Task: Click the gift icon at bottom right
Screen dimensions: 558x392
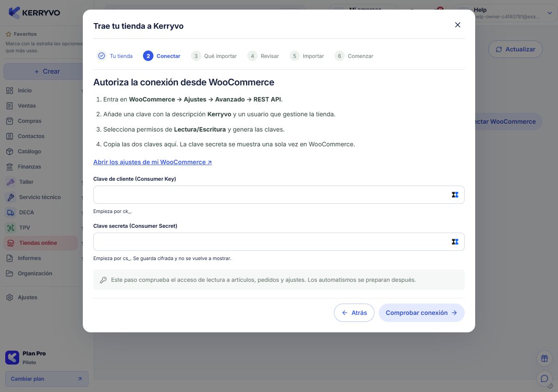Action: click(x=544, y=358)
